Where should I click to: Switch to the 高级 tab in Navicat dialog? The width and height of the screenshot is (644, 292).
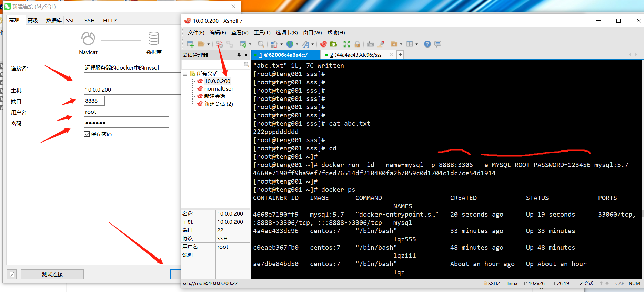(x=33, y=20)
